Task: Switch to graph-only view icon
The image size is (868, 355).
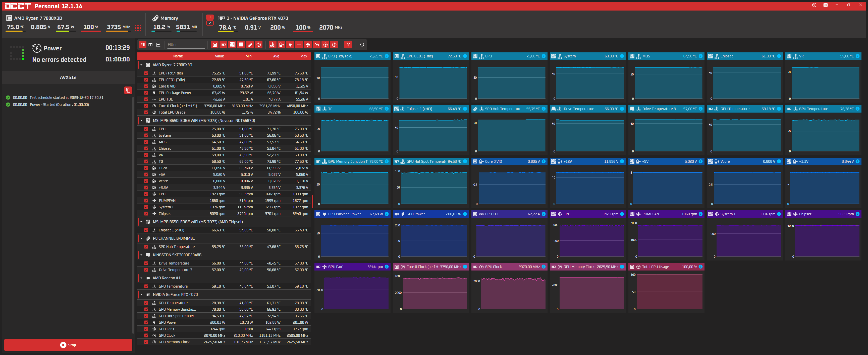Action: [158, 45]
